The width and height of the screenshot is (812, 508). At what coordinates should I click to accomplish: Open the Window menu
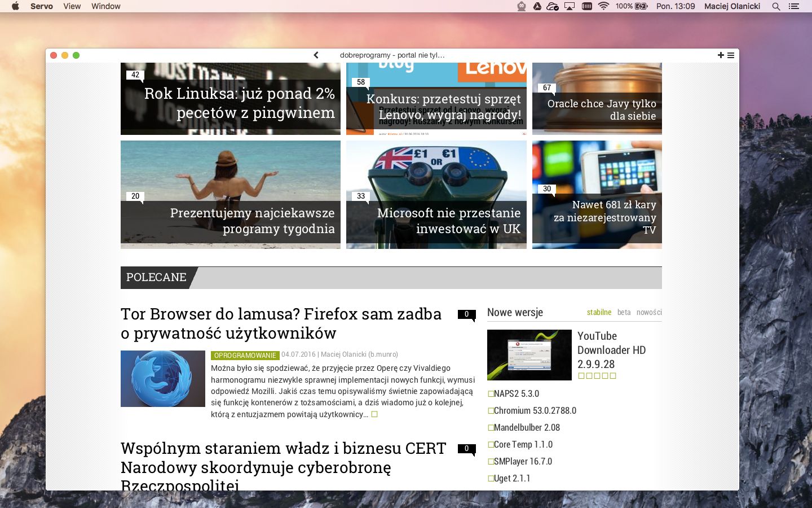106,6
